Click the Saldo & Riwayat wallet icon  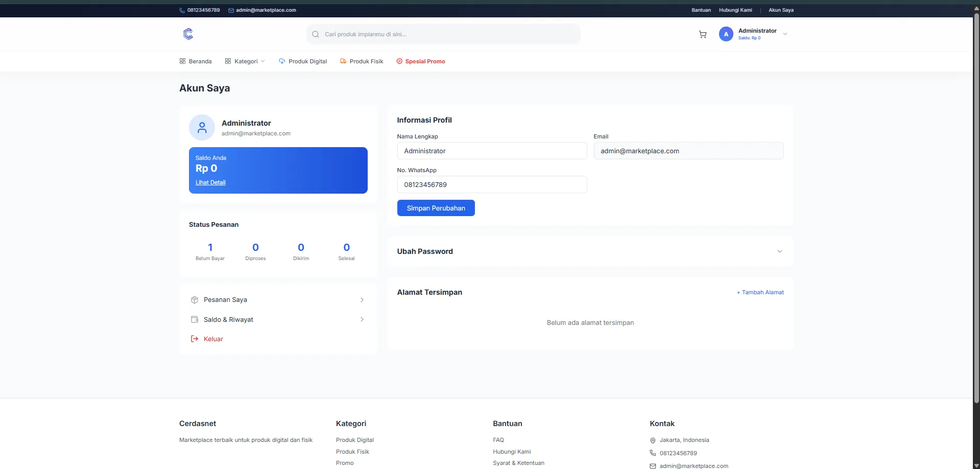[195, 319]
